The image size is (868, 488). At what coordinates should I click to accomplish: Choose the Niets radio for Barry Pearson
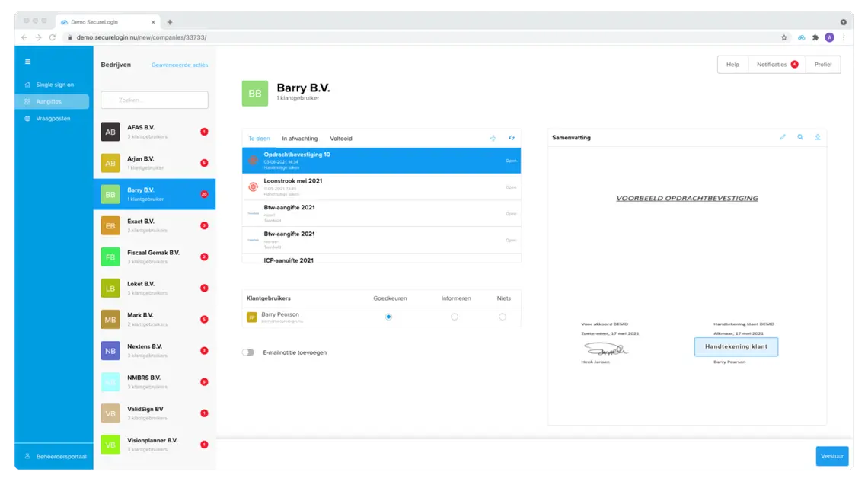coord(503,317)
